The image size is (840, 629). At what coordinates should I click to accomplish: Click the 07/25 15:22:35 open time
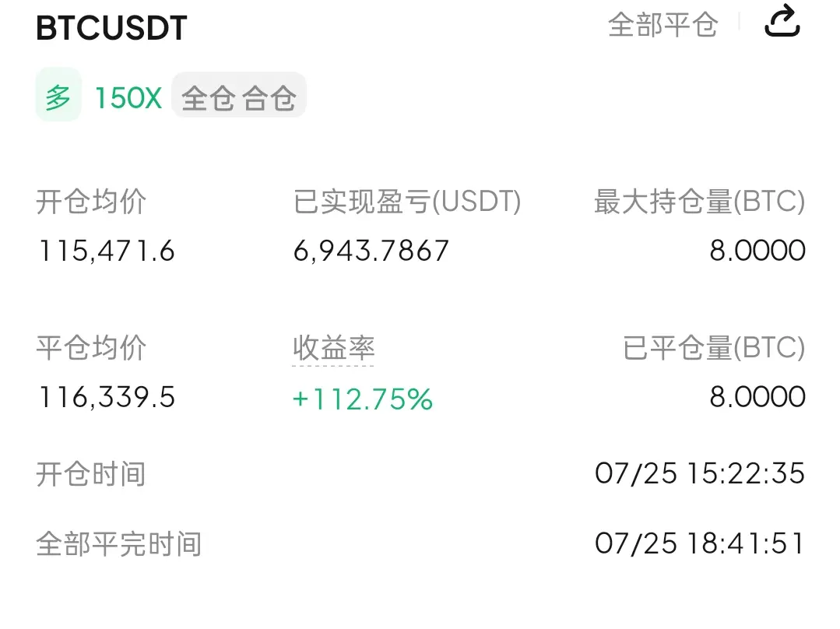point(700,473)
